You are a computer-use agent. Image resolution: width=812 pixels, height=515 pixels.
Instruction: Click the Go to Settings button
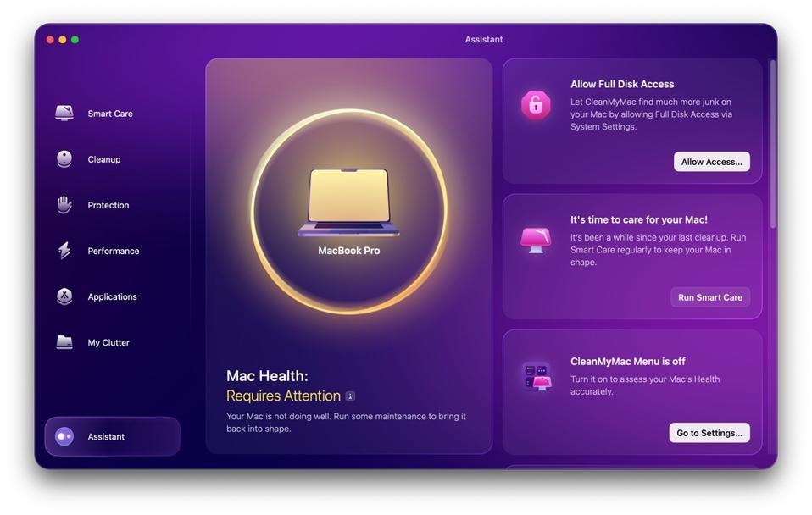(x=709, y=433)
